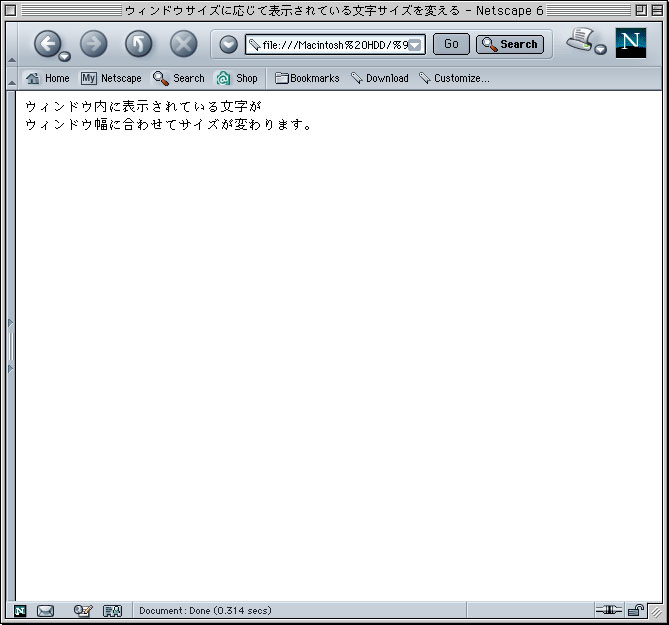Image resolution: width=669 pixels, height=625 pixels.
Task: Open the Customize... bookmark
Action: coord(454,78)
